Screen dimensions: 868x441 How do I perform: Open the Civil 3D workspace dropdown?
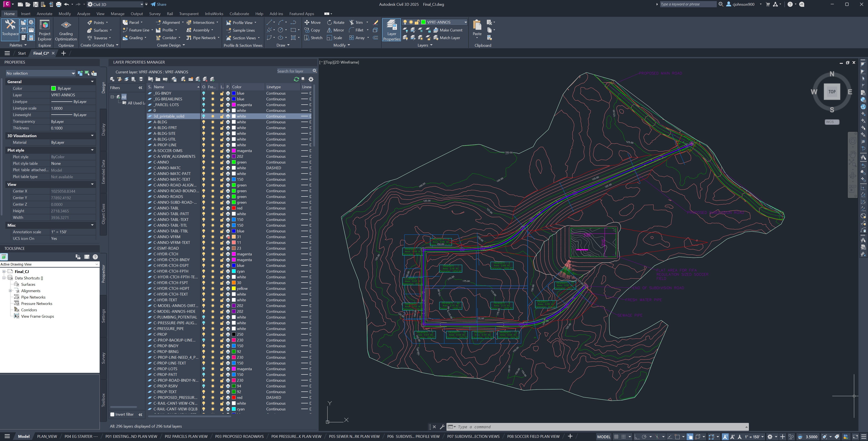tap(115, 4)
